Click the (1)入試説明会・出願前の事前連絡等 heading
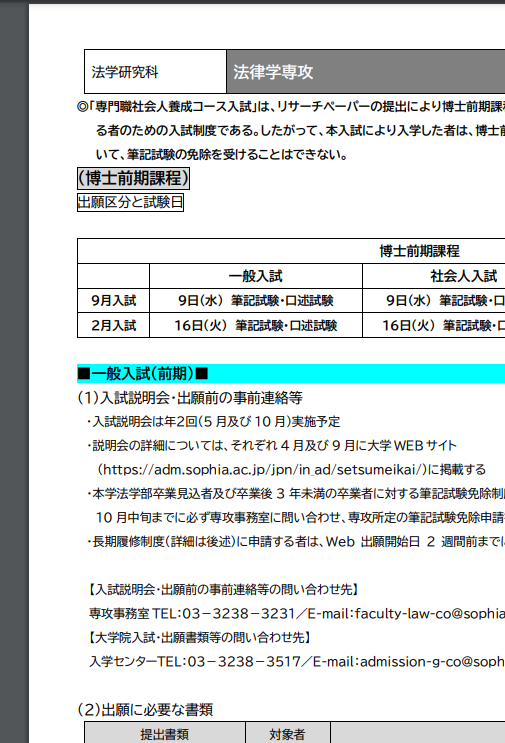 click(189, 398)
